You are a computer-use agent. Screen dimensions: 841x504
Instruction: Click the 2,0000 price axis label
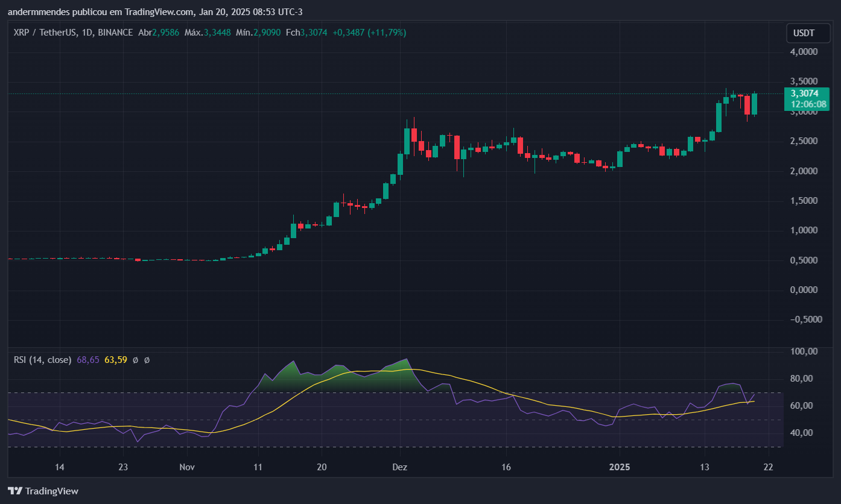[x=804, y=171]
